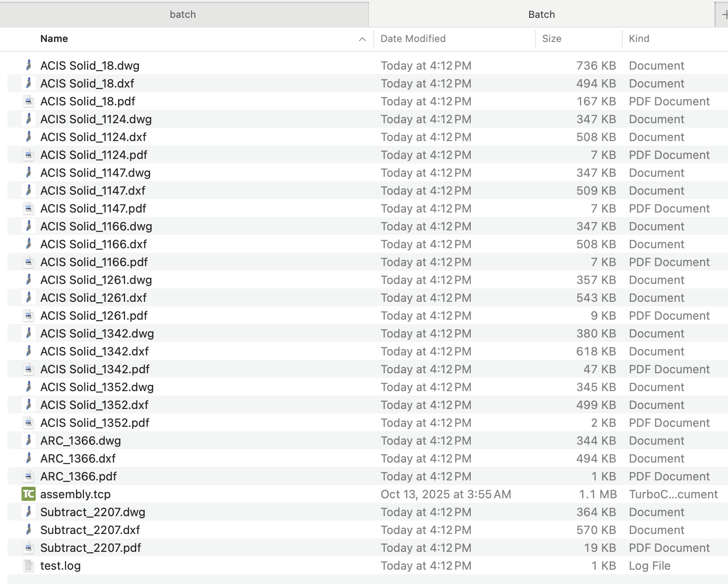Screen dimensions: 728x584
Task: Click the file icon for Subtract_2207.dwg
Action: click(29, 512)
